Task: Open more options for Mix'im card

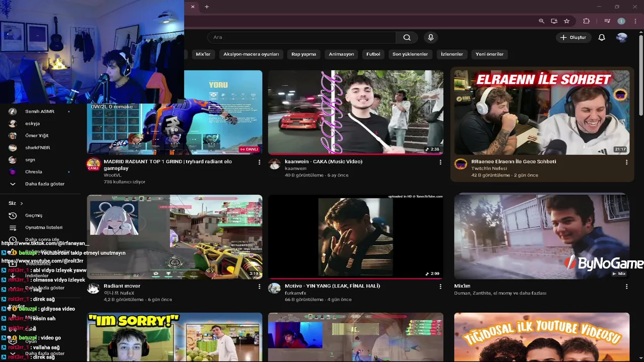Action: pos(626,287)
